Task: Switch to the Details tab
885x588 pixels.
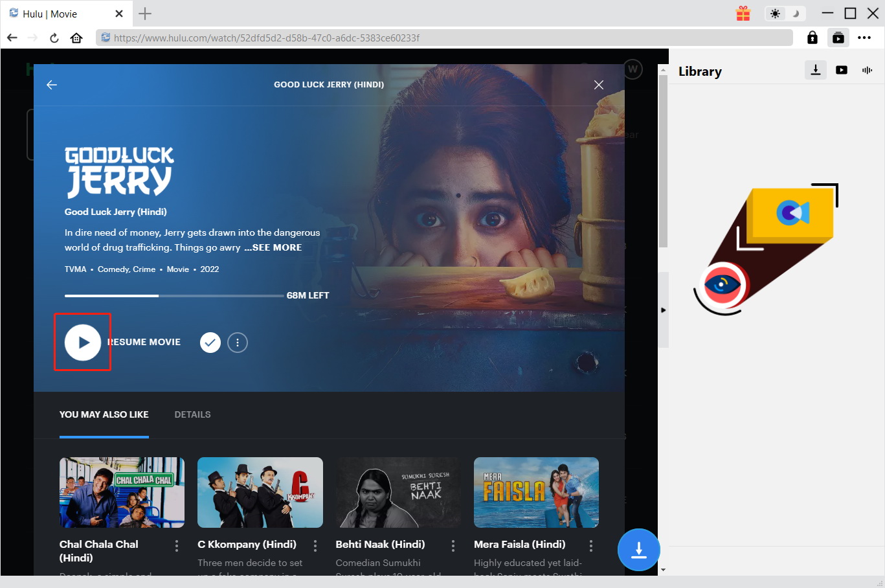Action: (192, 414)
